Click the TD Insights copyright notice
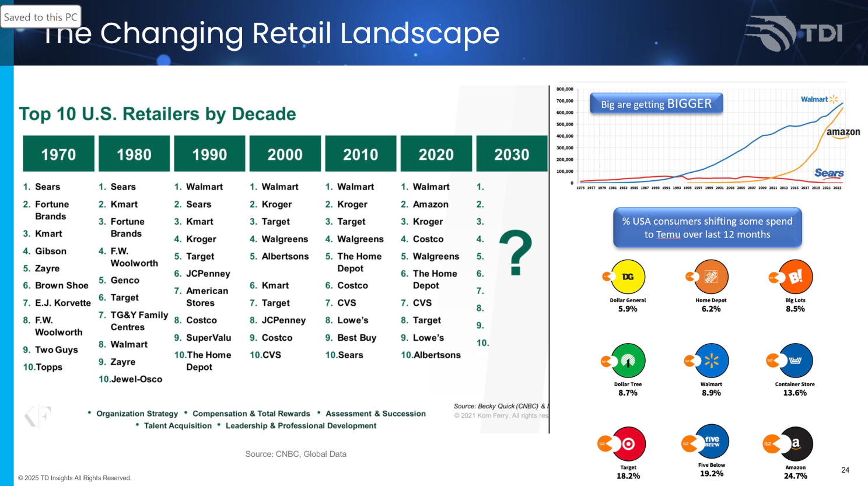The image size is (868, 486). click(x=75, y=478)
